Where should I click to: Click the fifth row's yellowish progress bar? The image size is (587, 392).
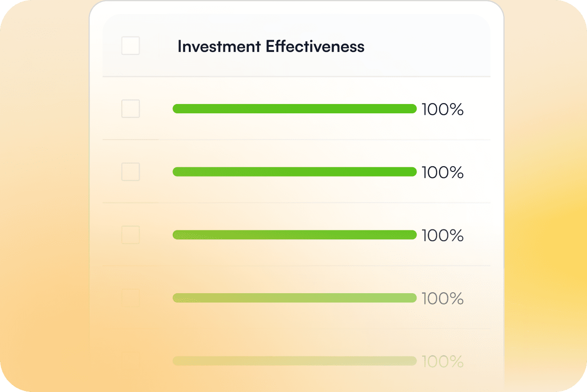pyautogui.click(x=294, y=361)
